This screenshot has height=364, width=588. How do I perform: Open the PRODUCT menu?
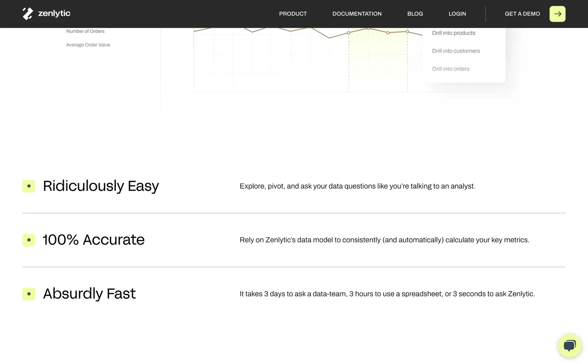point(293,14)
